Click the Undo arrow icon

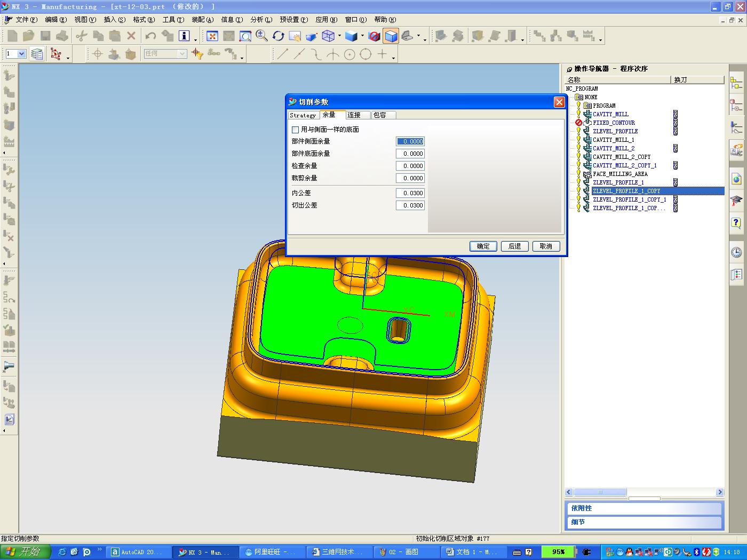tap(151, 36)
